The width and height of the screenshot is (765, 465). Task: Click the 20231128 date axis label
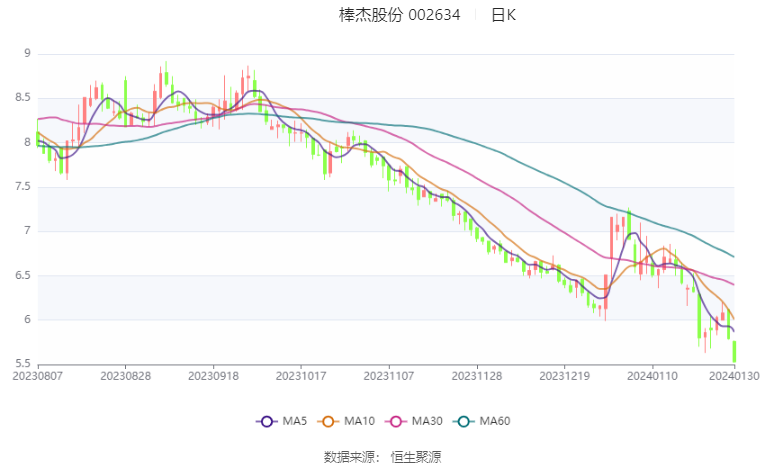pos(477,376)
